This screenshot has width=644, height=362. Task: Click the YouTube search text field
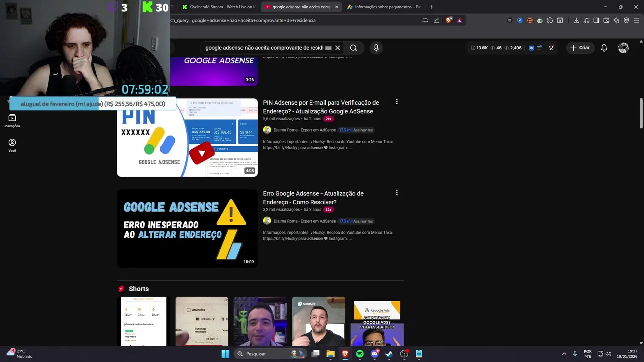(x=264, y=48)
